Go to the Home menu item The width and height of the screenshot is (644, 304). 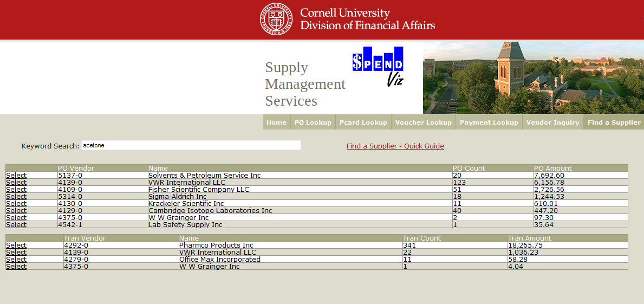click(x=276, y=122)
